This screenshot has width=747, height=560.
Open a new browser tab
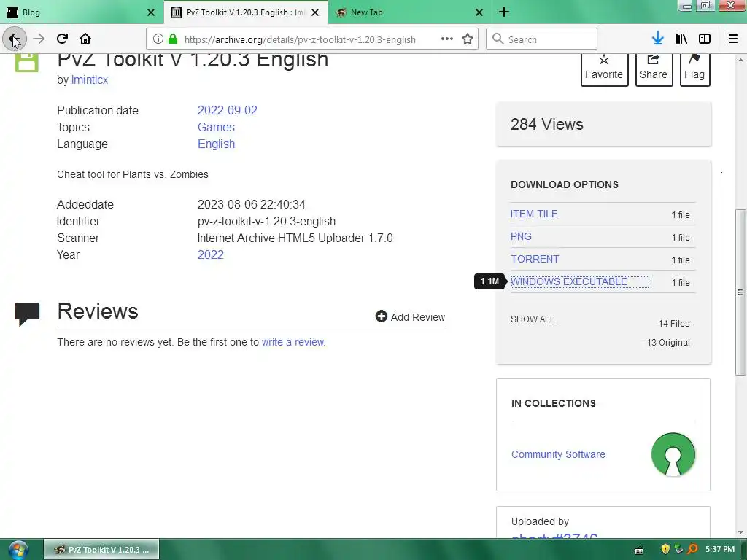(504, 12)
